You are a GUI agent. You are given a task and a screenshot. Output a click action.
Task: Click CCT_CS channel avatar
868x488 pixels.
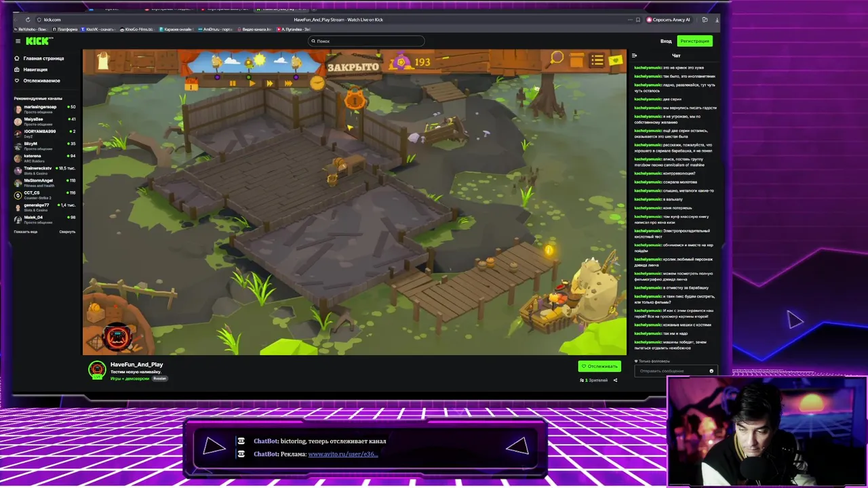coord(18,195)
